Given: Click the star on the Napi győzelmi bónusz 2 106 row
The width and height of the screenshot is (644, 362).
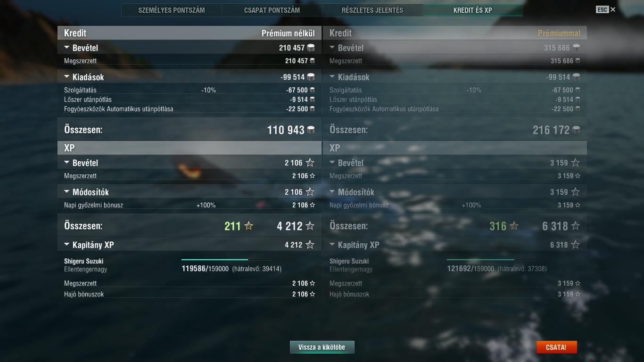Looking at the screenshot, I should [x=312, y=205].
